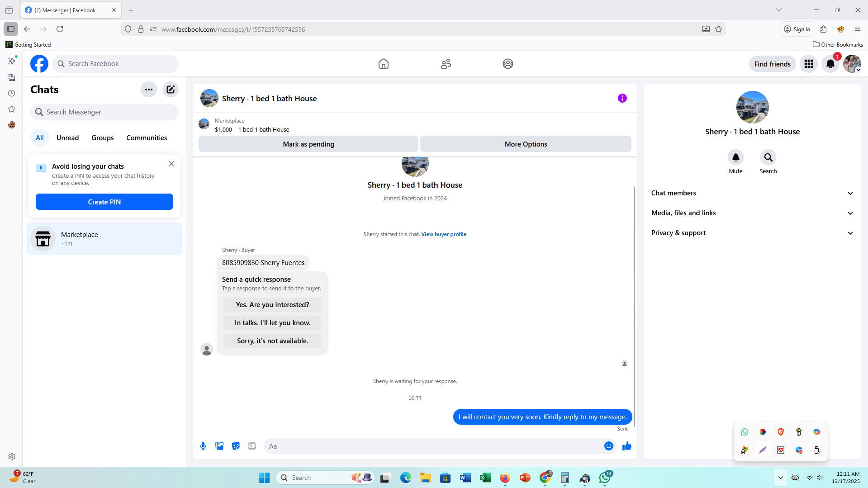Screen dimensions: 868x488
Task: Open the browser history clock sidebar icon
Action: (x=12, y=93)
